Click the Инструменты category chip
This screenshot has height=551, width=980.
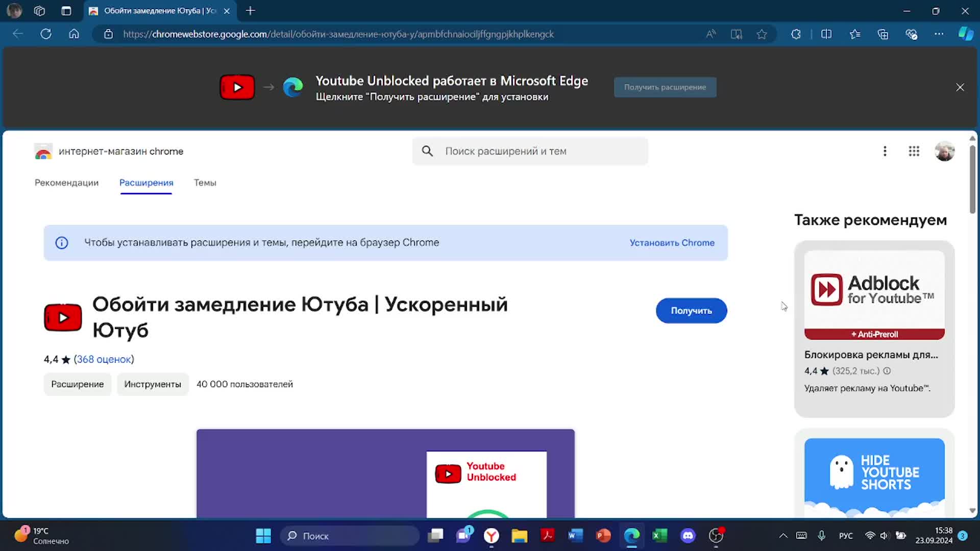[153, 384]
